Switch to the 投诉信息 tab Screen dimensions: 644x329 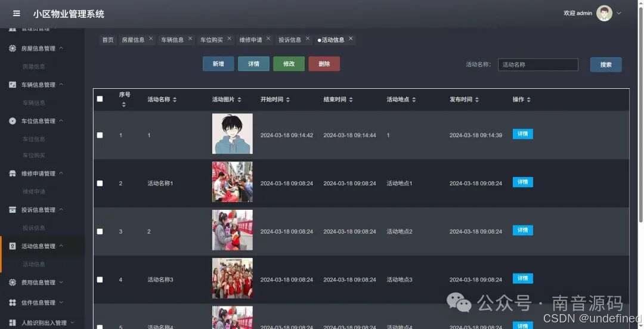290,40
